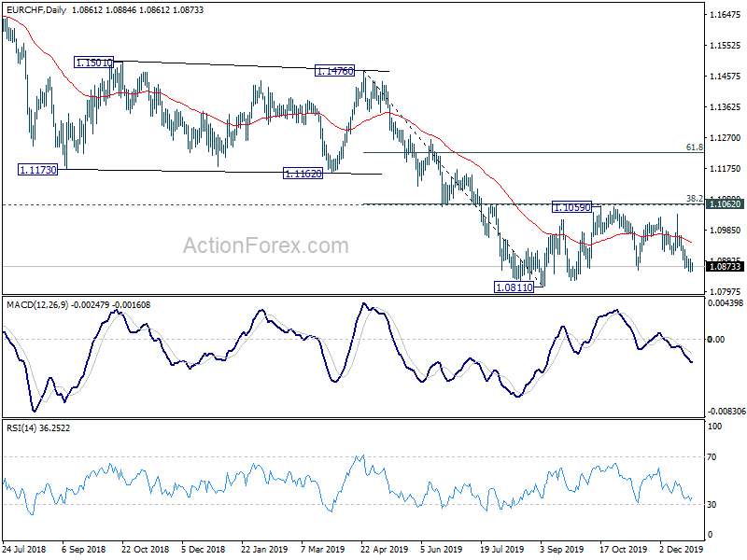Click the 2 Dec 2019 date marker

pos(682,549)
